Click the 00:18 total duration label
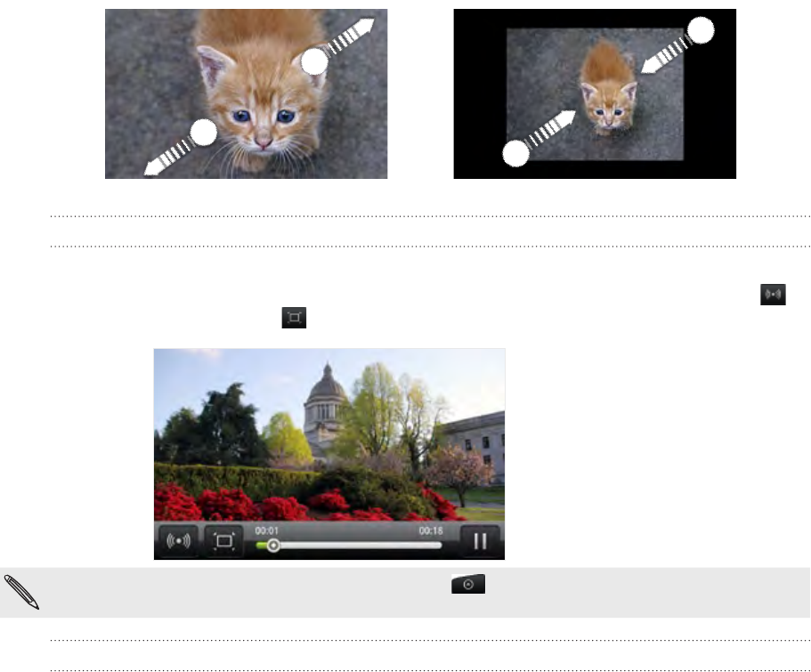The height and width of the screenshot is (672, 811). 431,530
